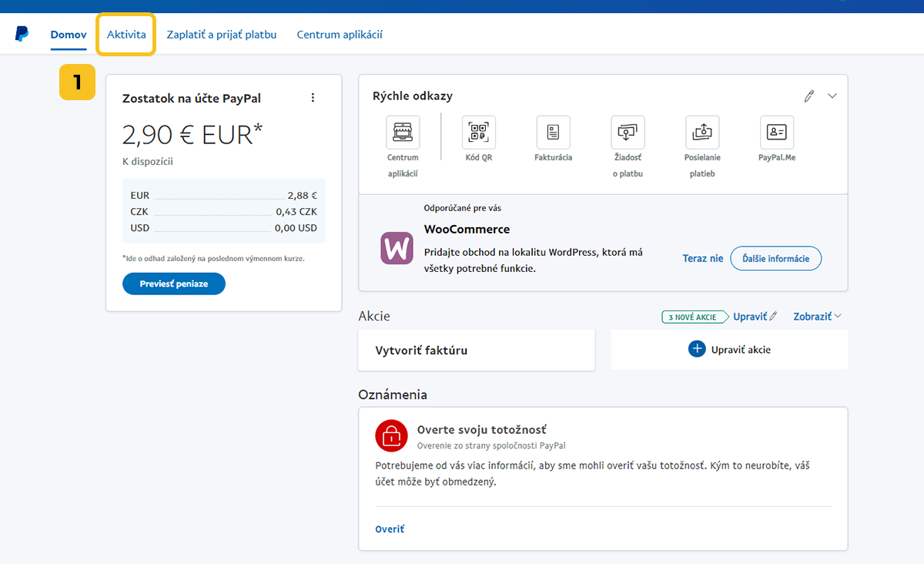Image resolution: width=924 pixels, height=564 pixels.
Task: Open the Žiadosť o platbu icon
Action: pyautogui.click(x=628, y=132)
